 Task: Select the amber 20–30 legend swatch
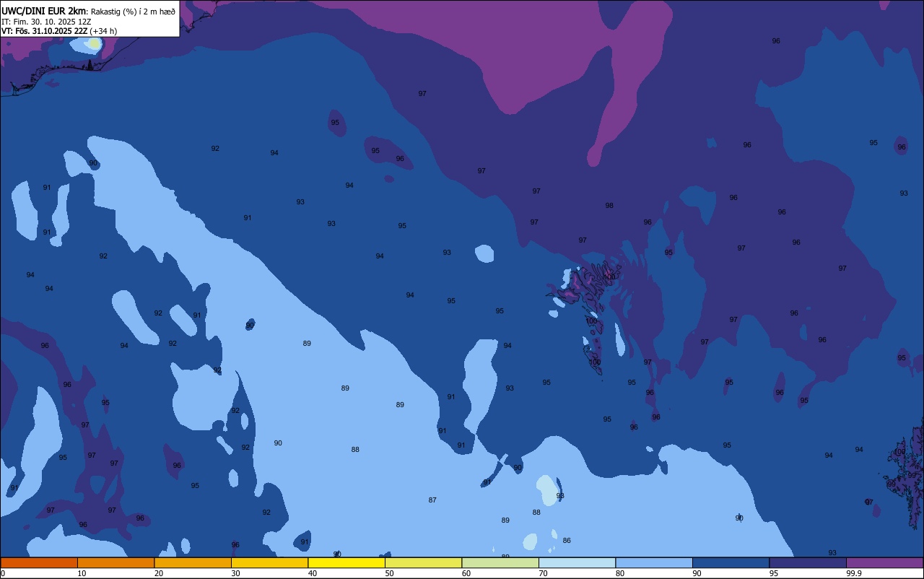pyautogui.click(x=193, y=562)
